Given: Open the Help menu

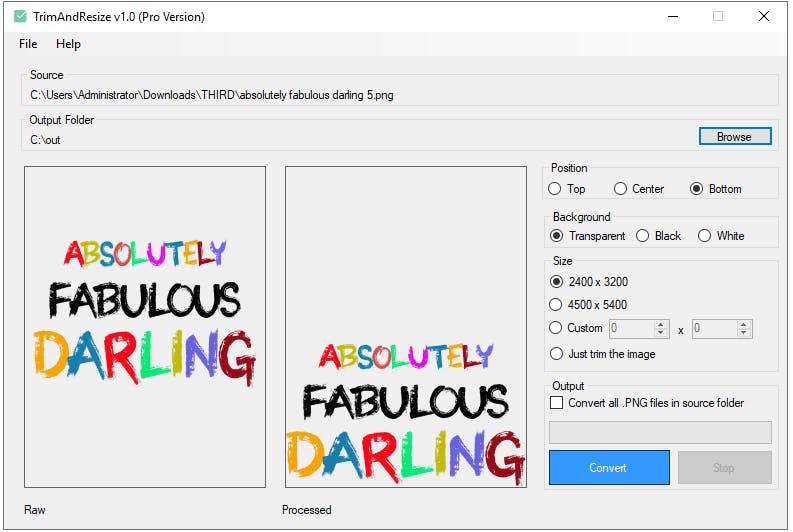Looking at the screenshot, I should [68, 44].
